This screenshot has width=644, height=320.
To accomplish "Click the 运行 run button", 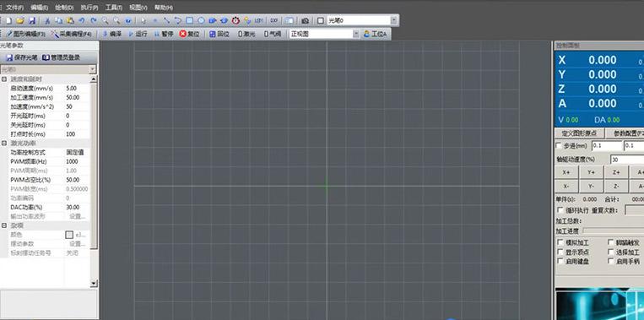I will coord(138,34).
